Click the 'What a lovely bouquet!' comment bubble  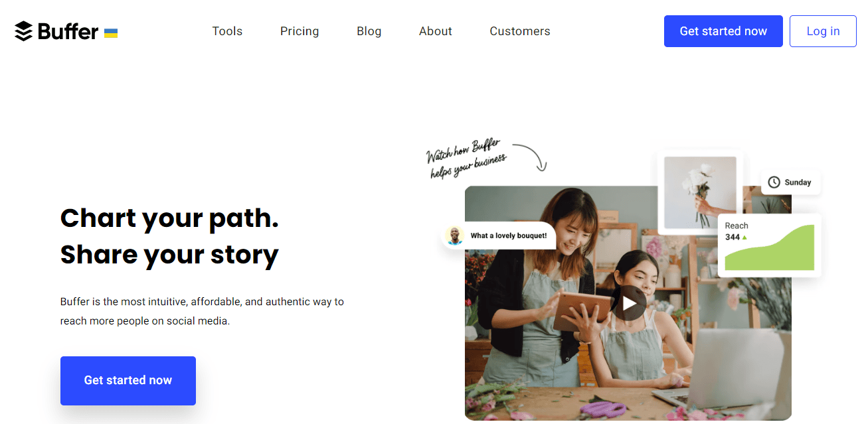point(508,236)
